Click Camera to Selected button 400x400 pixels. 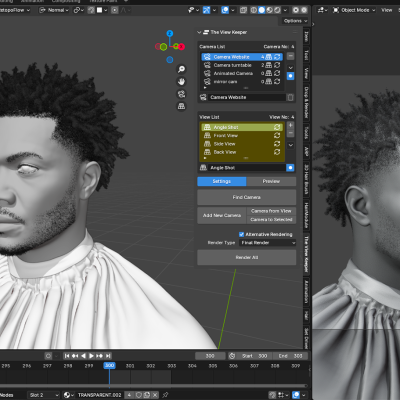click(271, 220)
